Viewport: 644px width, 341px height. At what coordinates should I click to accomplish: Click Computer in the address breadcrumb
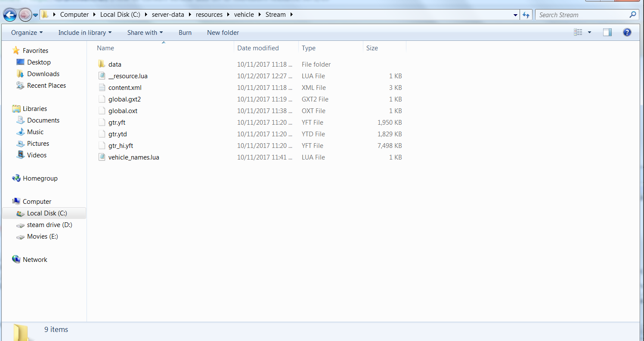coord(74,15)
